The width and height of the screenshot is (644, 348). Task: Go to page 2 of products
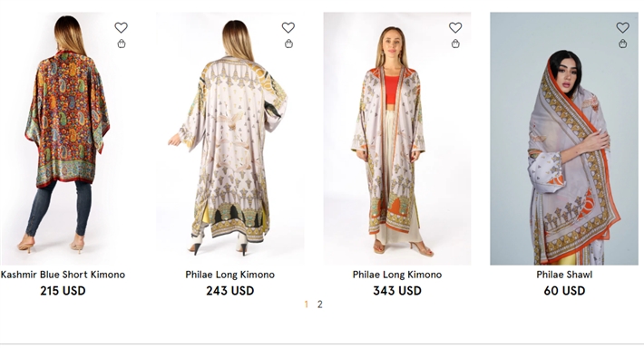(x=320, y=304)
